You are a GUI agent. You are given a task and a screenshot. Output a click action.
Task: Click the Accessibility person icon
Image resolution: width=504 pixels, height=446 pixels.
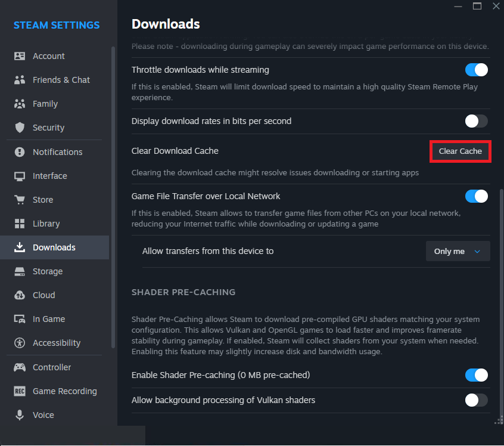[x=20, y=343]
